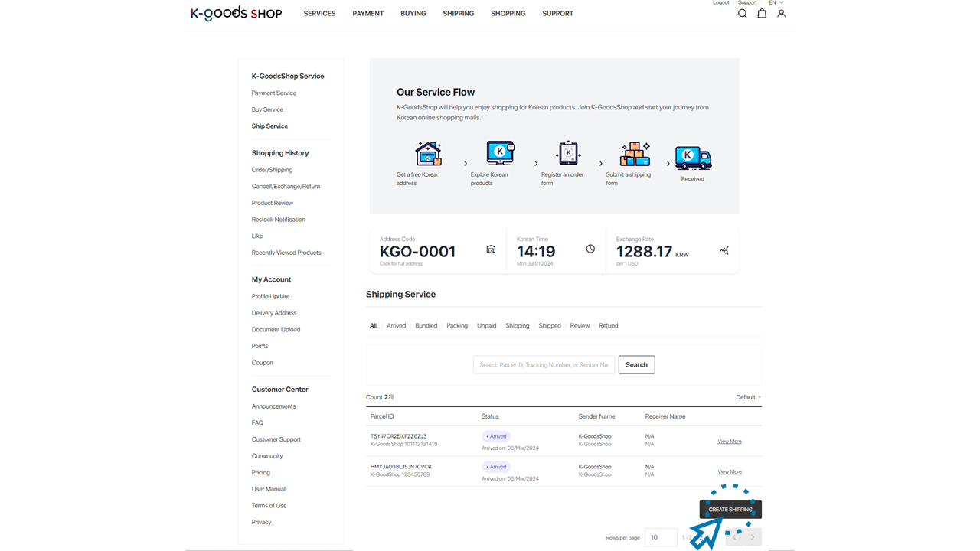The image size is (980, 551).
Task: Click the warehouse icon beside address code
Action: click(x=491, y=249)
